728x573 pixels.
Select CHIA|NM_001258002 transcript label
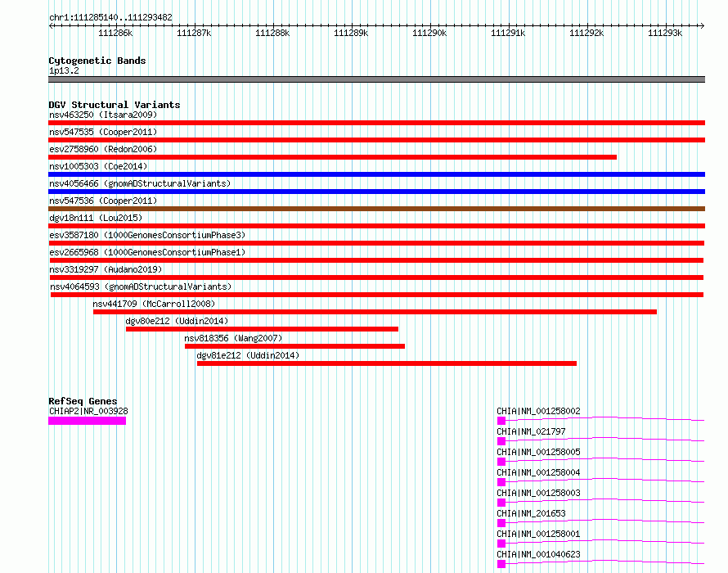click(x=538, y=411)
